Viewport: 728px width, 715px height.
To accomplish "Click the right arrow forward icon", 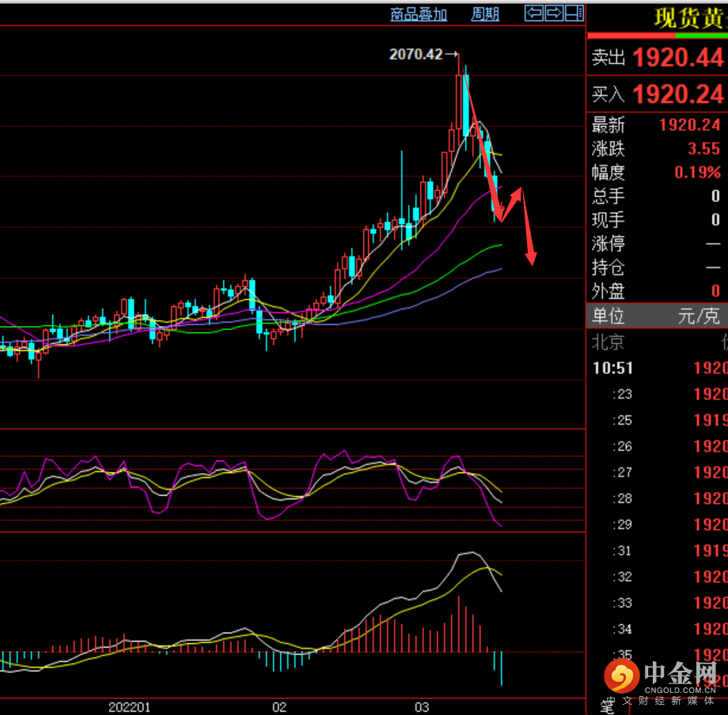I will click(554, 13).
